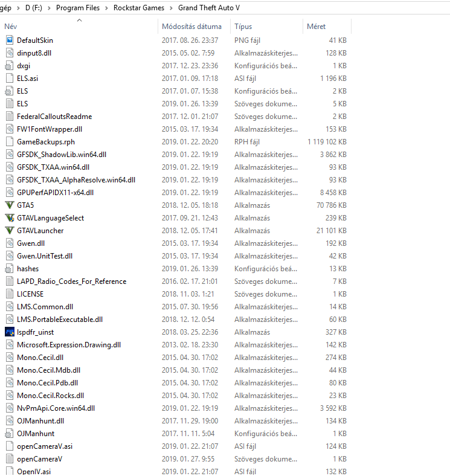Click the Gwen.dll file icon
The height and width of the screenshot is (476, 450).
(x=10, y=243)
